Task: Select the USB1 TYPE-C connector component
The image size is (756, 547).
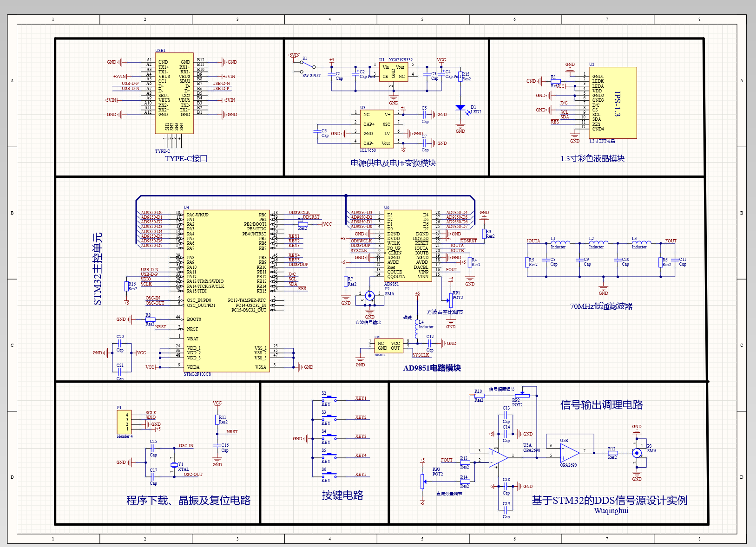Action: pos(174,93)
